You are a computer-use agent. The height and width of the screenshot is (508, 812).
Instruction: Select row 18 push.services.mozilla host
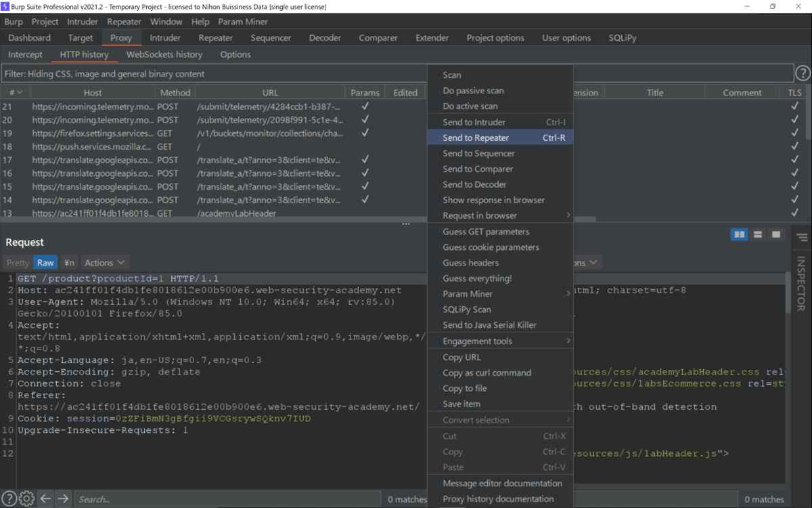coord(92,146)
